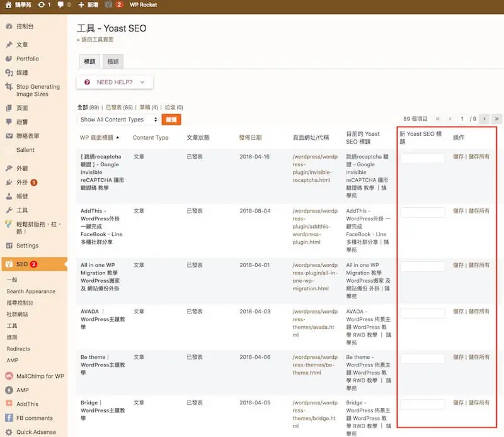This screenshot has width=504, height=437.
Task: Open the site home icon in admin bar
Action: 9,4
